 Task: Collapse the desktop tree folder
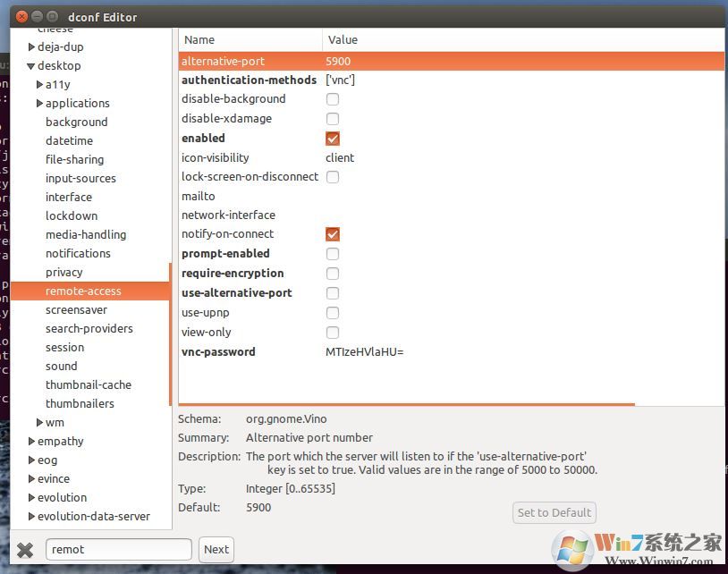coord(31,66)
